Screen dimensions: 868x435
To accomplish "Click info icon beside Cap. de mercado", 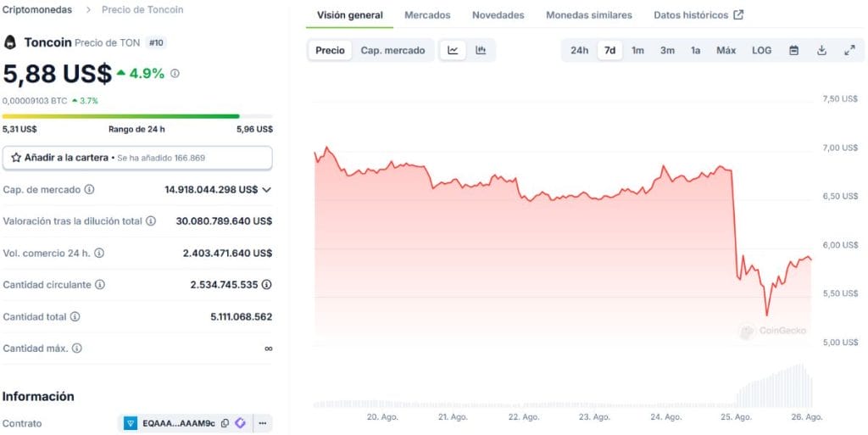I will [x=89, y=189].
